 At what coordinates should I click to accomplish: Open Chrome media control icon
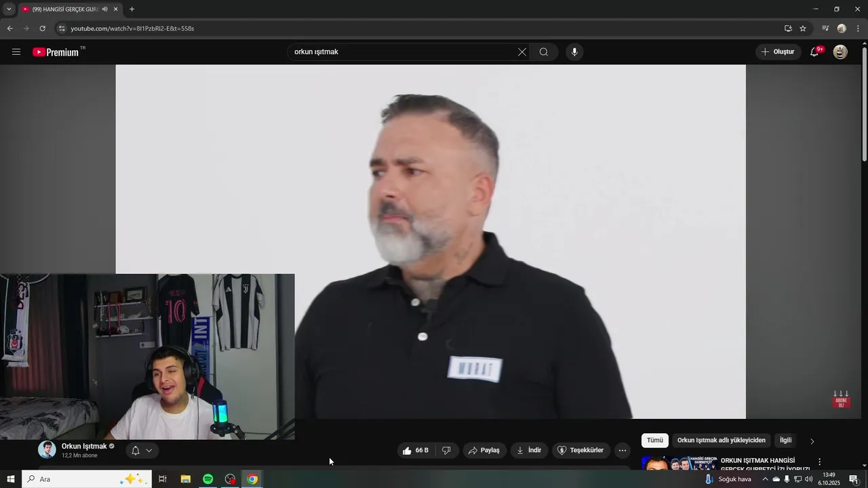coord(825,28)
